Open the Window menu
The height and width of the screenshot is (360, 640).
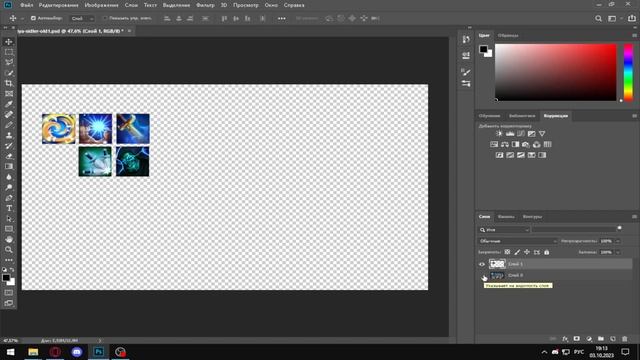tap(271, 5)
